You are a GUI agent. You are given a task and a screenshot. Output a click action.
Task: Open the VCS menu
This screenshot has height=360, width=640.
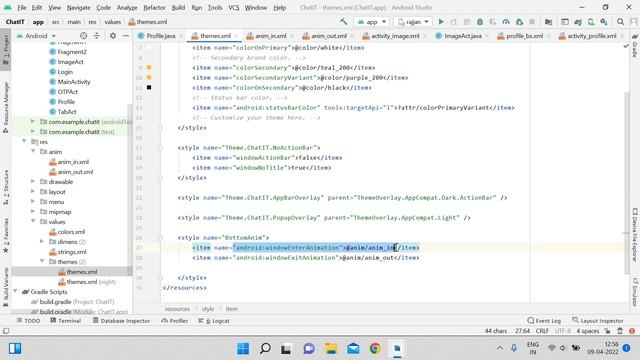(x=233, y=7)
